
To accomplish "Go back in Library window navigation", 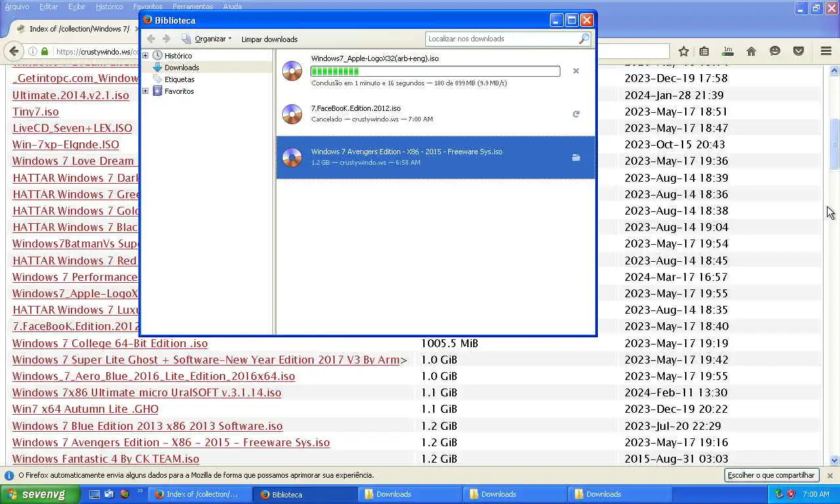I will tap(151, 39).
